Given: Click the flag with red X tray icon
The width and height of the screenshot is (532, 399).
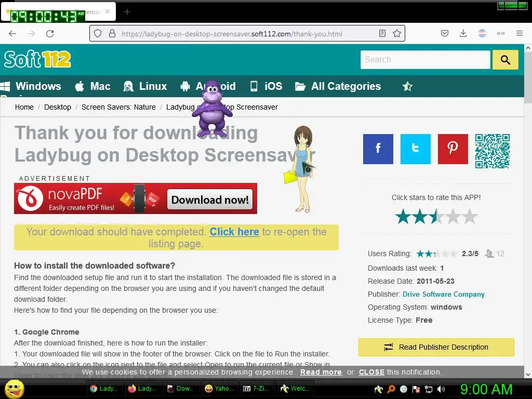Looking at the screenshot, I should (416, 389).
